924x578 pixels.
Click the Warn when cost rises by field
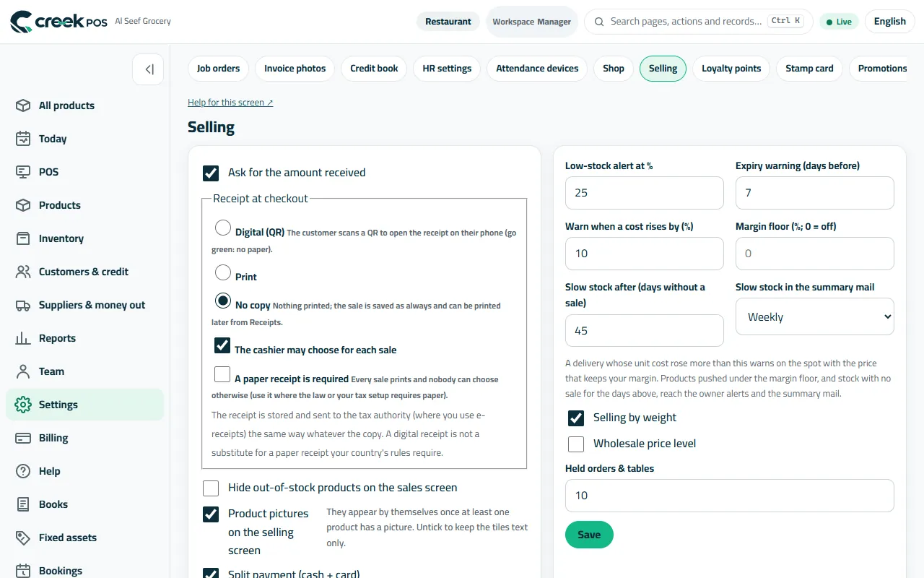pyautogui.click(x=645, y=254)
